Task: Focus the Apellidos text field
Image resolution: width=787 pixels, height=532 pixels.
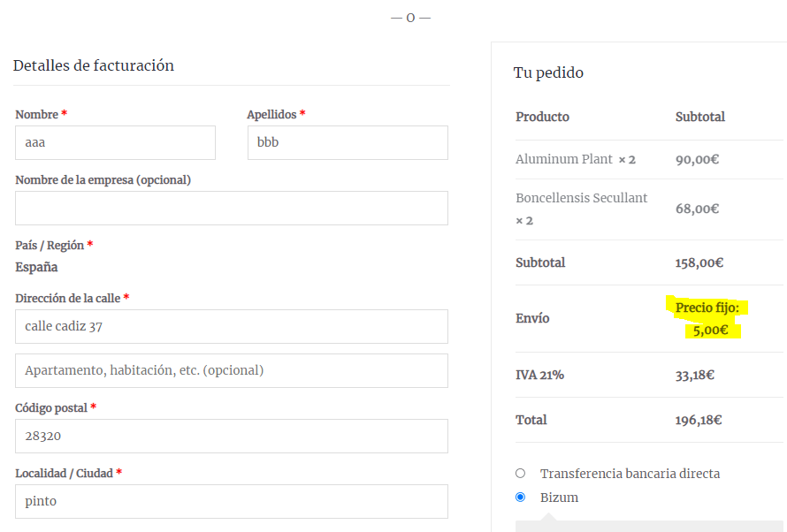Action: pyautogui.click(x=348, y=143)
